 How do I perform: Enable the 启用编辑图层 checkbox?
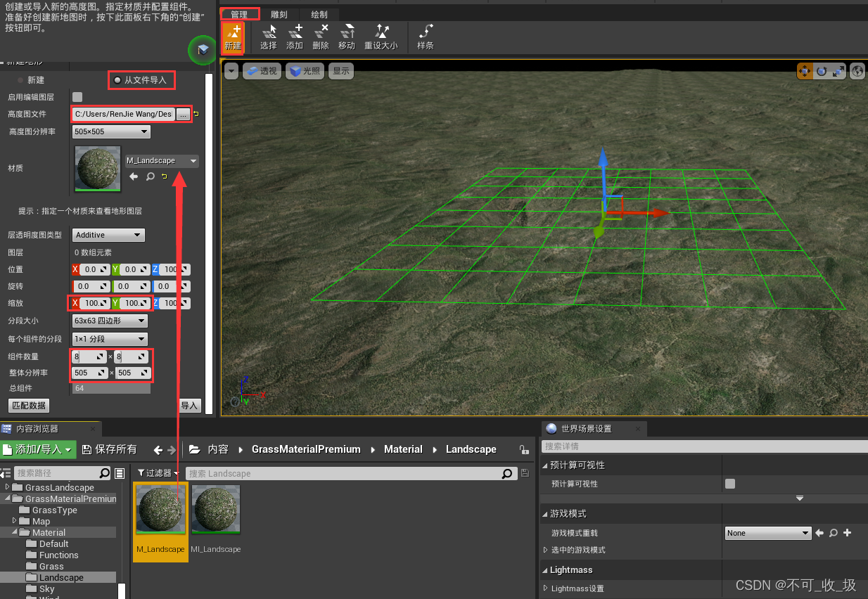coord(77,97)
